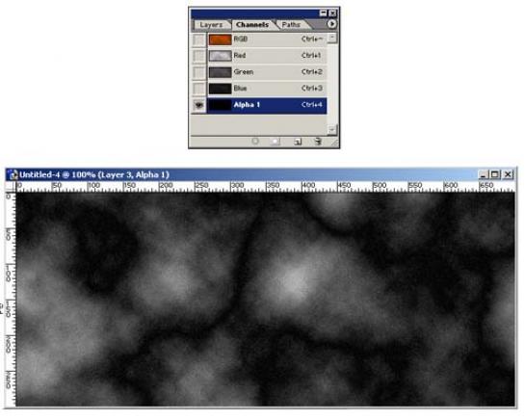Delete current channel trash icon
Screen dimensions: 525x420
click(318, 142)
